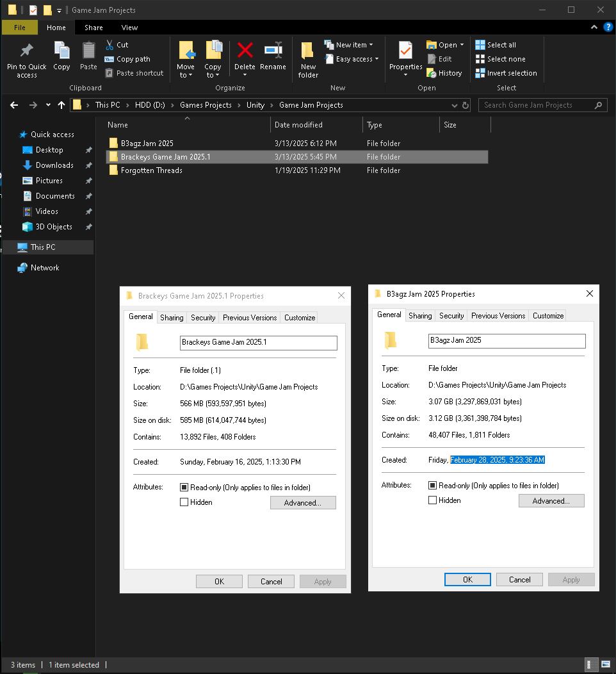Click Games Projects in the address breadcrumb

[x=206, y=105]
